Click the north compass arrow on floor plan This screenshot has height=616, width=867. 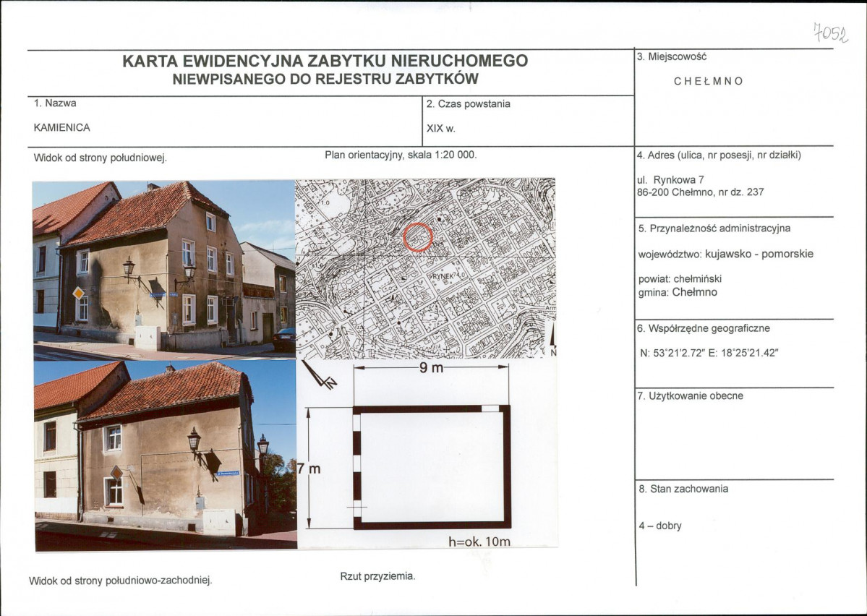point(320,375)
